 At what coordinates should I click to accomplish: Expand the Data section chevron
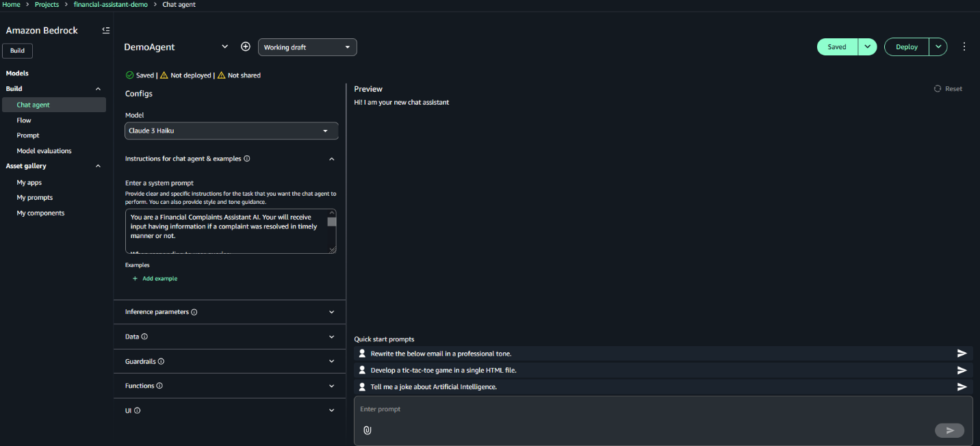(x=332, y=337)
